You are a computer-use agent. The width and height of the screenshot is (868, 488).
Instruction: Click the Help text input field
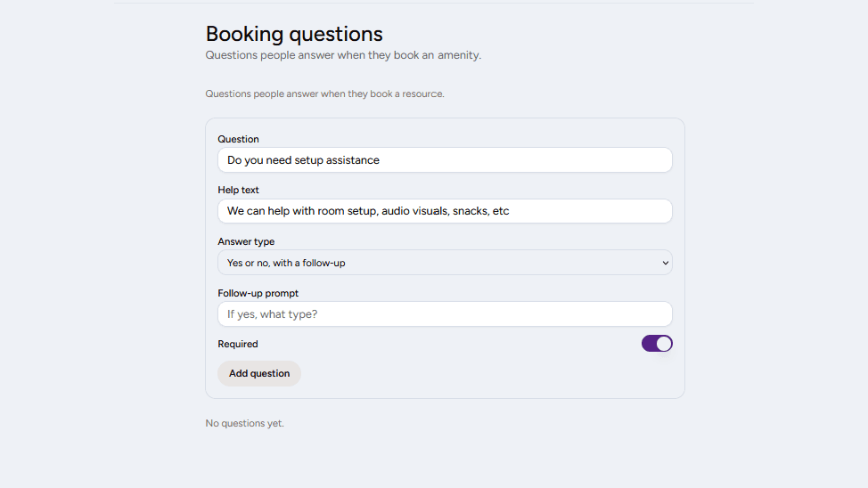point(445,211)
